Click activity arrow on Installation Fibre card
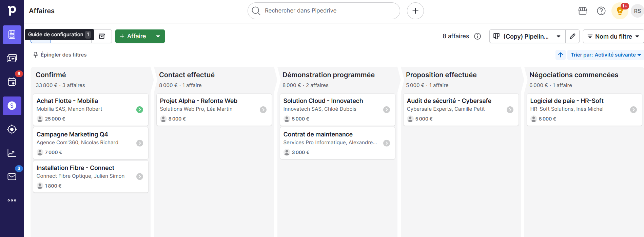 140,177
